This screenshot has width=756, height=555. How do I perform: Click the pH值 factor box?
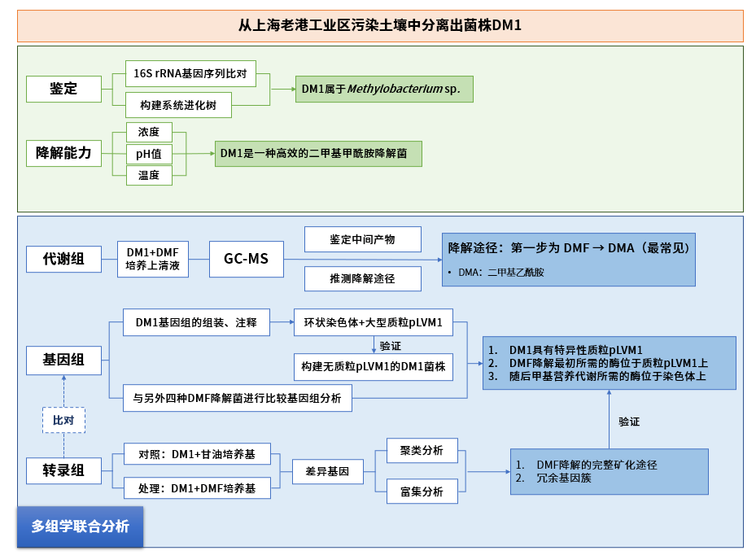point(149,153)
